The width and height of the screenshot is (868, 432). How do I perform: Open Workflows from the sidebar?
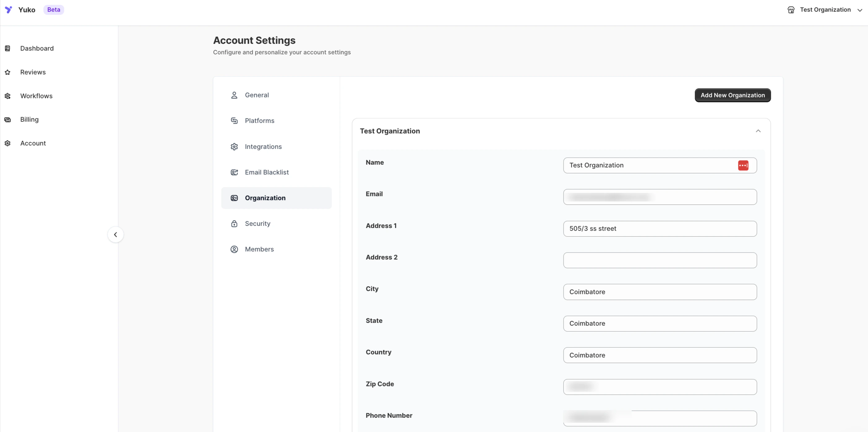click(36, 96)
